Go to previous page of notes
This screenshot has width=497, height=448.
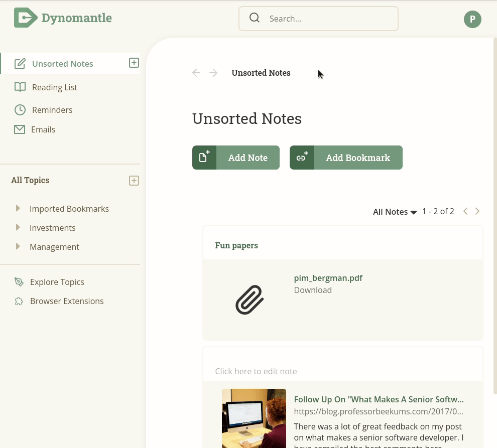465,211
